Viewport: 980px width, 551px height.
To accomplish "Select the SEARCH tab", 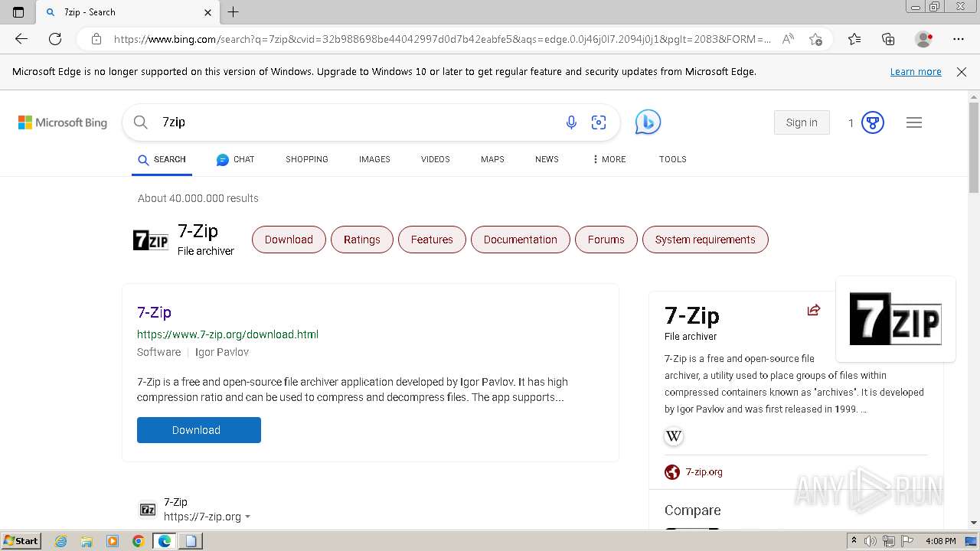I will point(162,159).
